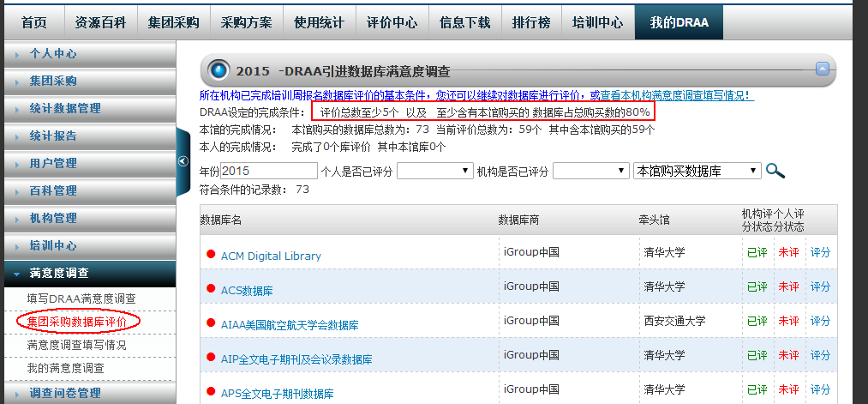Click the panel collapse icon in the header

823,69
